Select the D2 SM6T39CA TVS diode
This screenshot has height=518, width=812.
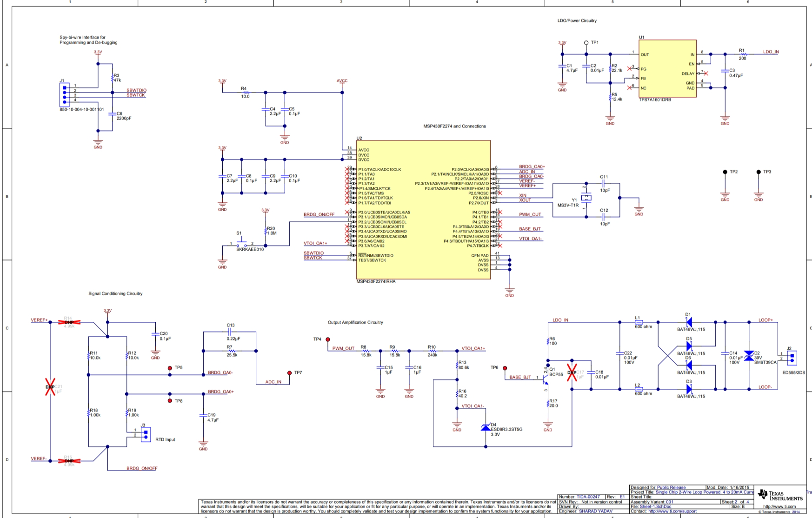click(x=748, y=356)
